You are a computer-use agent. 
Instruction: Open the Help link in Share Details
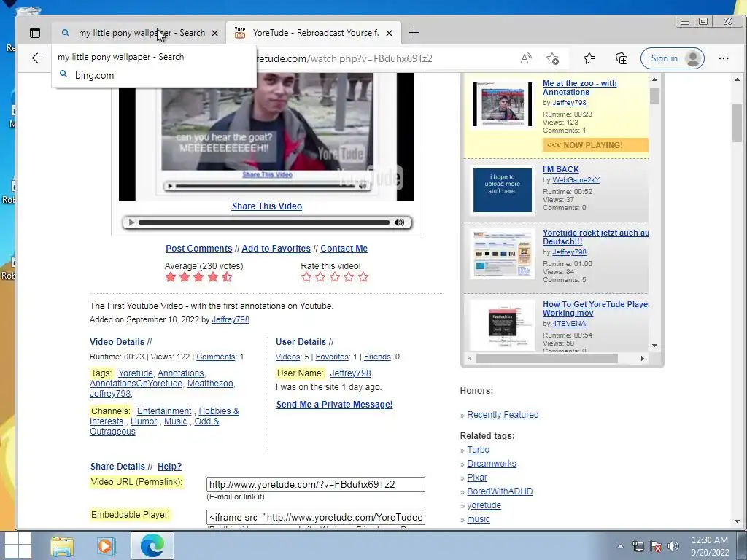click(x=169, y=467)
